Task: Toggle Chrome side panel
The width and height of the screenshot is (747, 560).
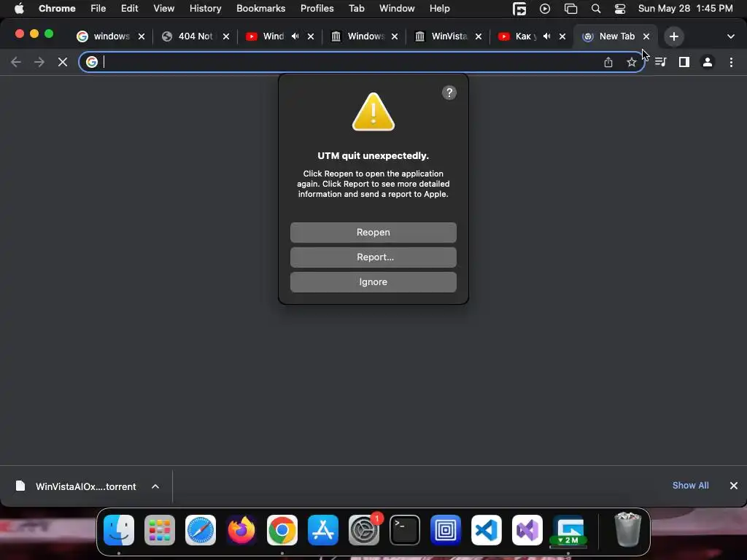Action: [684, 62]
